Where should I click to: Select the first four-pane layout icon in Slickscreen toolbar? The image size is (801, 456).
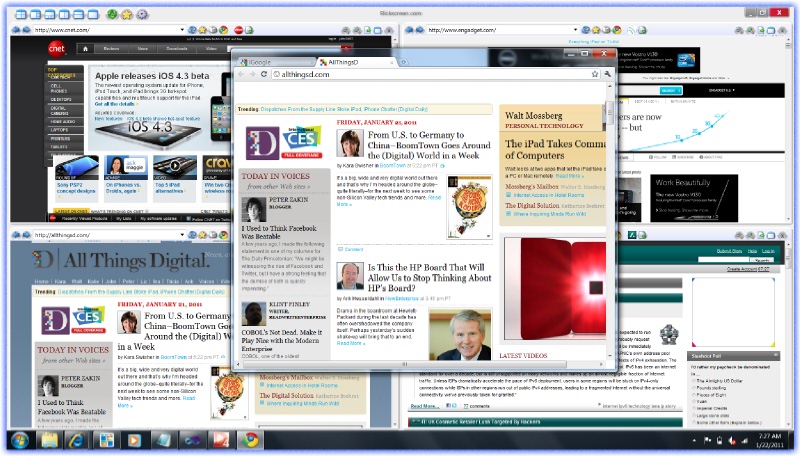20,15
